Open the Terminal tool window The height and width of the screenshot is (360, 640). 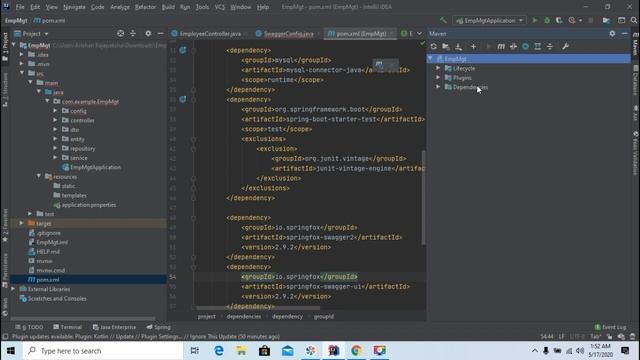[67, 327]
